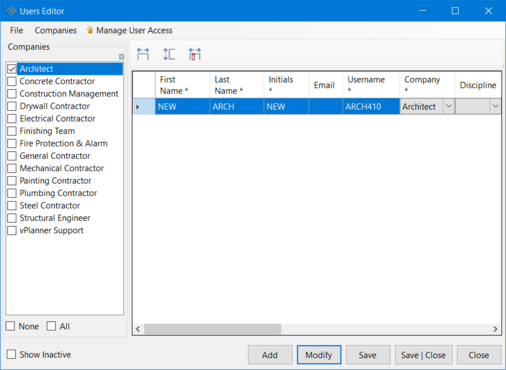Check the Construction Management checkbox
The width and height of the screenshot is (506, 370).
coord(12,94)
